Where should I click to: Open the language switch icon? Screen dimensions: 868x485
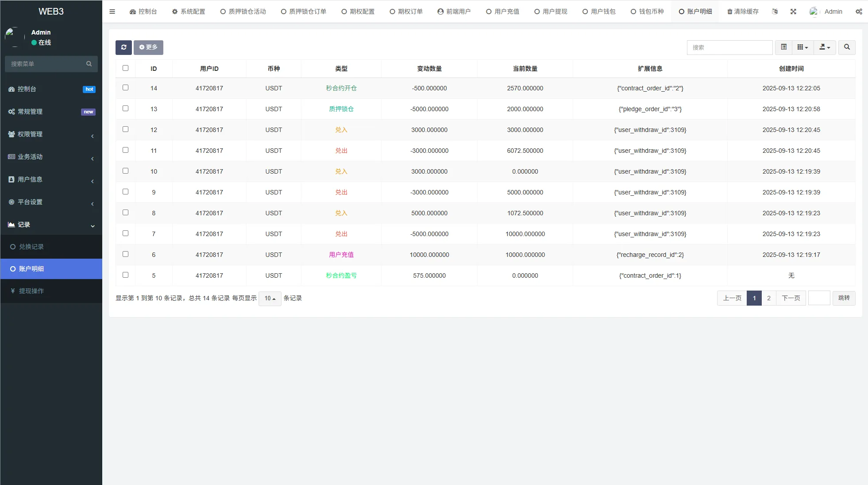pos(775,11)
